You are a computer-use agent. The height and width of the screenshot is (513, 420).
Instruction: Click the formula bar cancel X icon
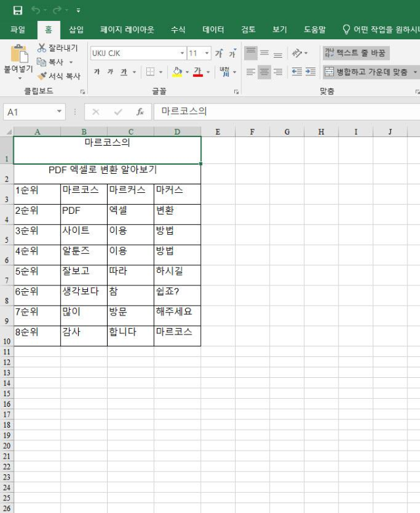[x=96, y=112]
